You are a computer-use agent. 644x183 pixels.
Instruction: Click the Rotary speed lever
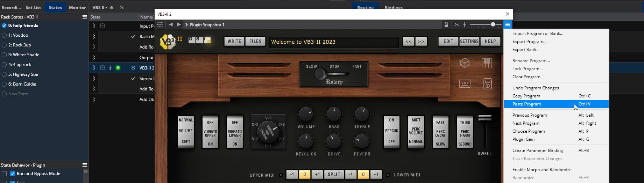[320, 74]
